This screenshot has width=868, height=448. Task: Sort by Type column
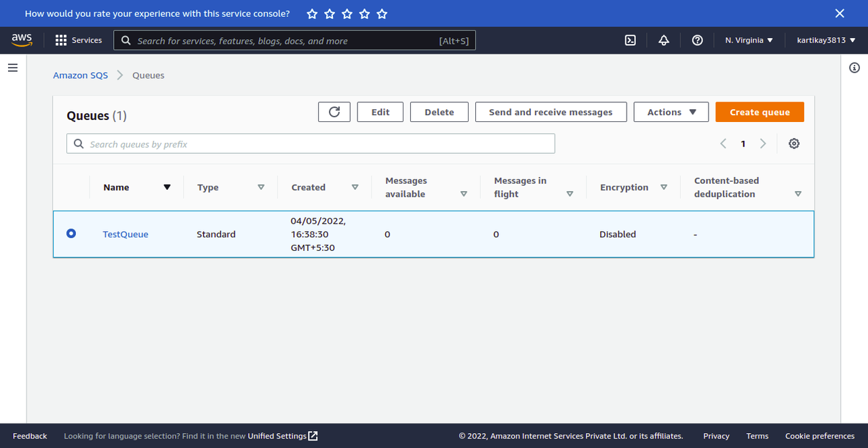(261, 188)
